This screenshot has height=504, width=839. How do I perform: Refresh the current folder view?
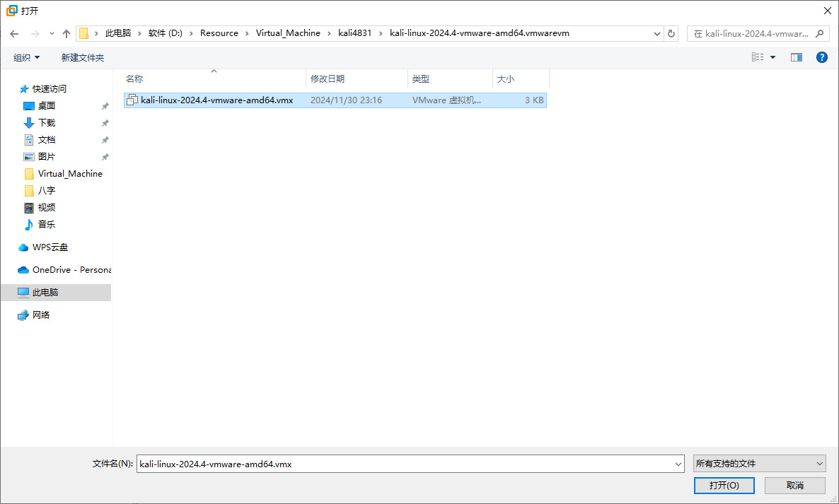point(671,33)
